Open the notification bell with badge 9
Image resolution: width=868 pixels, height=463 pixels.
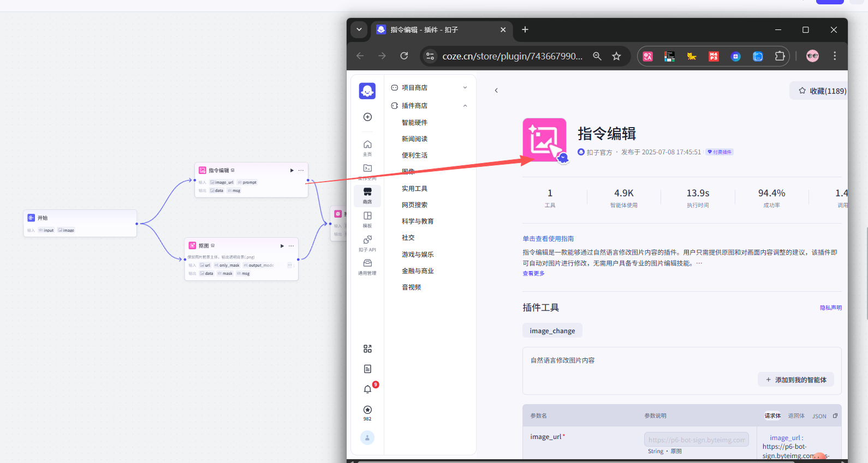point(367,389)
